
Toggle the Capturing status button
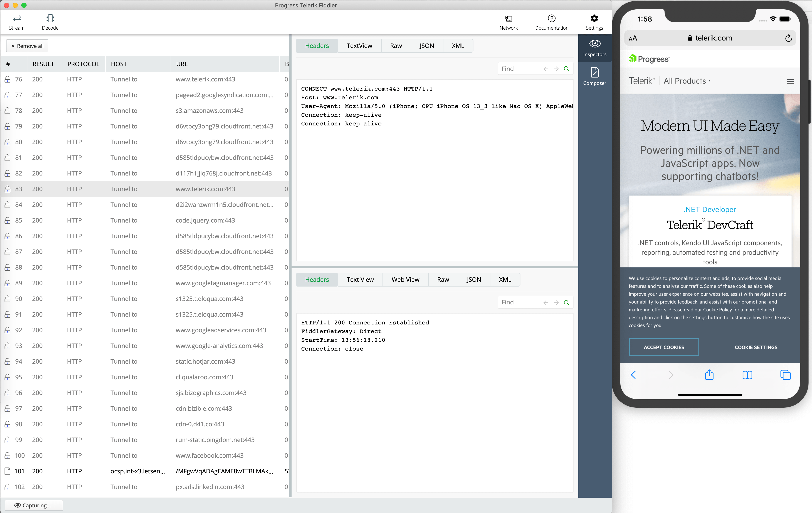[x=34, y=505]
